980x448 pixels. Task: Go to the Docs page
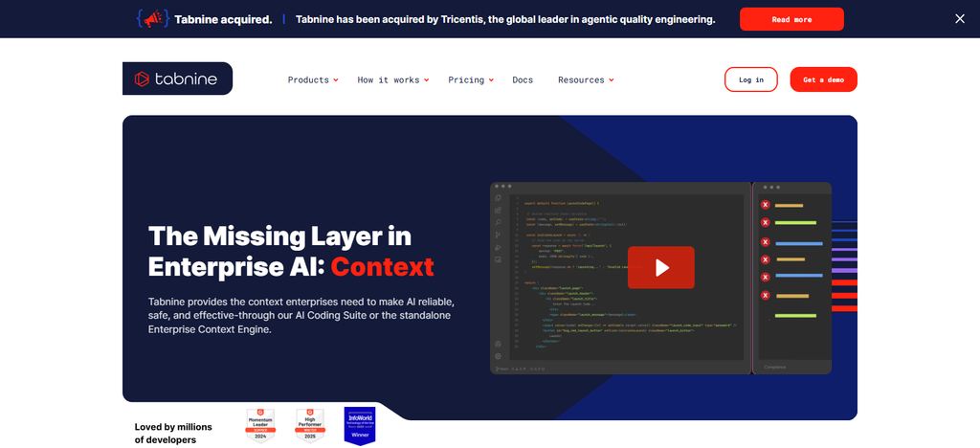point(523,80)
